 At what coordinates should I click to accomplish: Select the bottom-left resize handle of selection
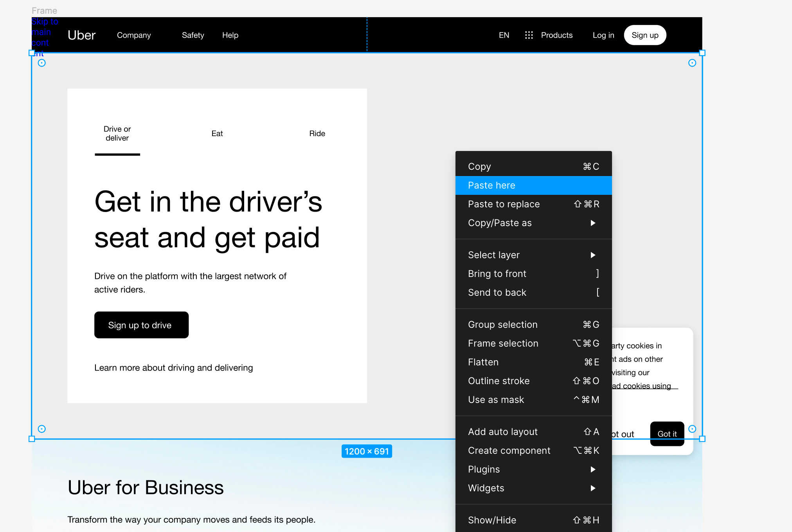[32, 439]
